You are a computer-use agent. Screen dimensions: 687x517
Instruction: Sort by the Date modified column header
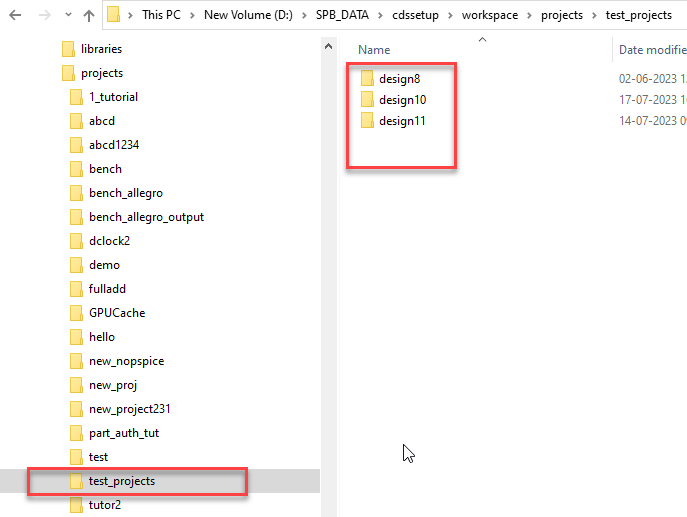[650, 50]
